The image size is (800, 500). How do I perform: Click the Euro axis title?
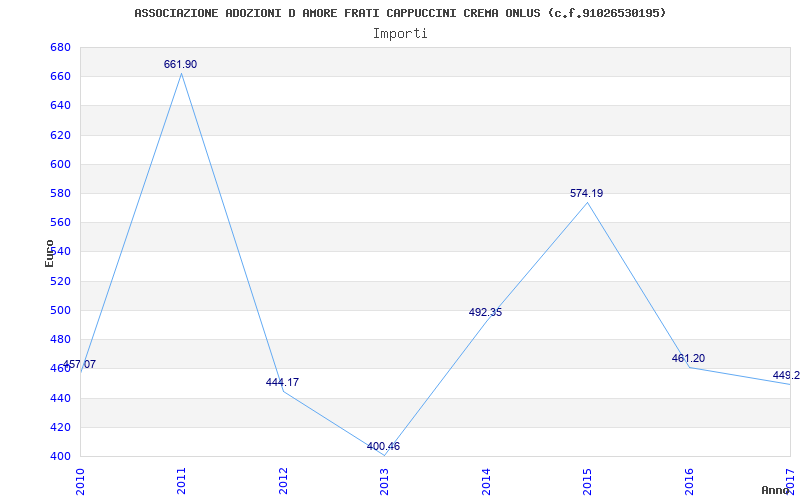click(x=49, y=254)
